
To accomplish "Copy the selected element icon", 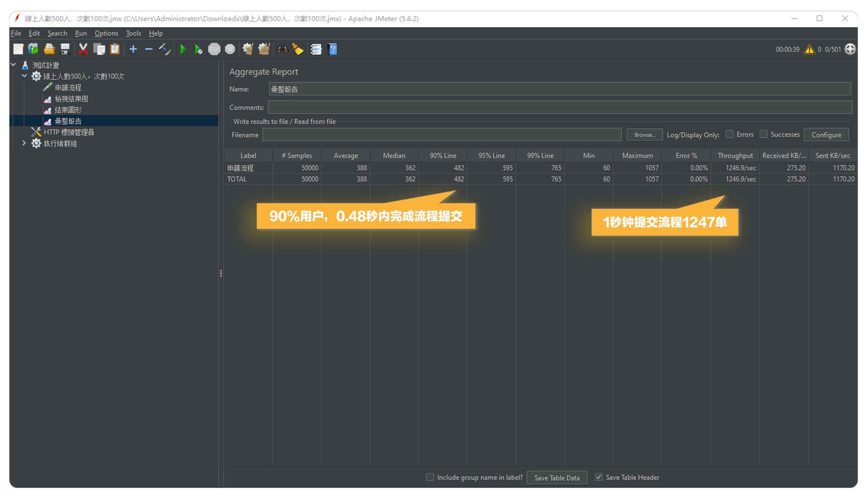I will (99, 49).
